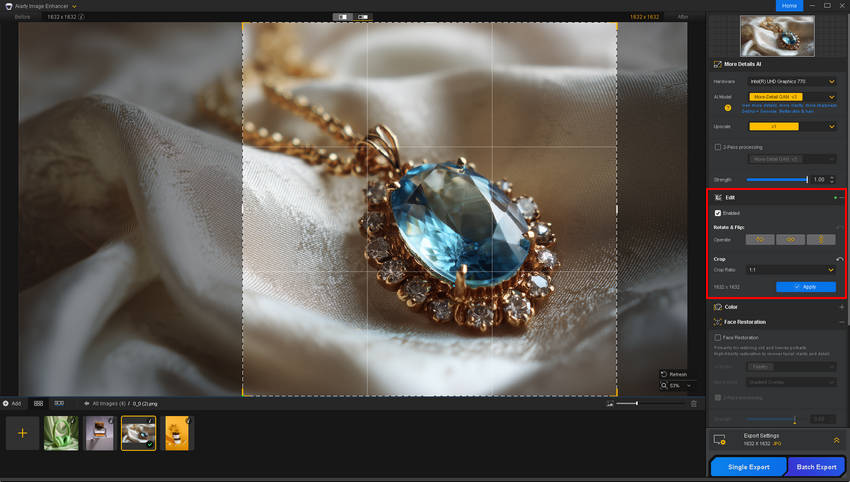This screenshot has height=482, width=850.
Task: Open the AI Model dropdown
Action: 792,97
